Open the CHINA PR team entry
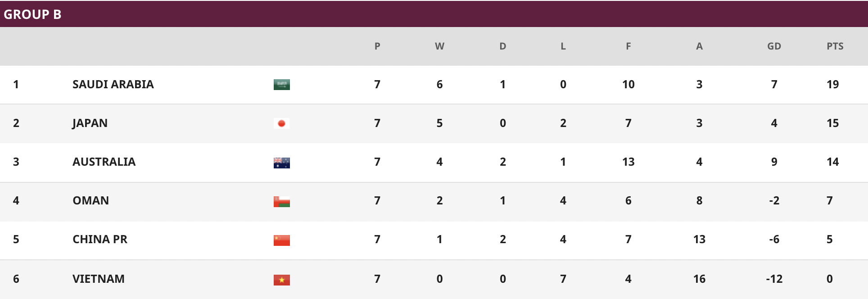The image size is (868, 299). pyautogui.click(x=100, y=239)
